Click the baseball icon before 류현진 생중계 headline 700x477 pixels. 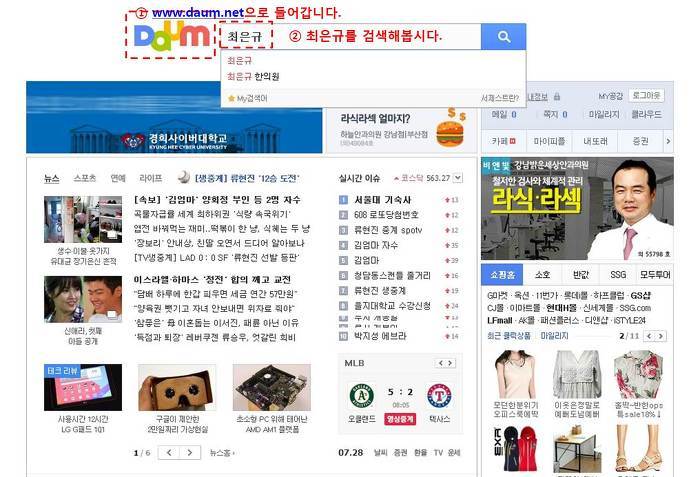tap(183, 177)
